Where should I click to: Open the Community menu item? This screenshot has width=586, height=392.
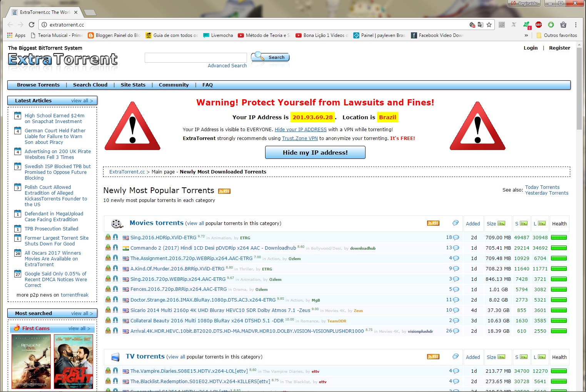(x=174, y=85)
